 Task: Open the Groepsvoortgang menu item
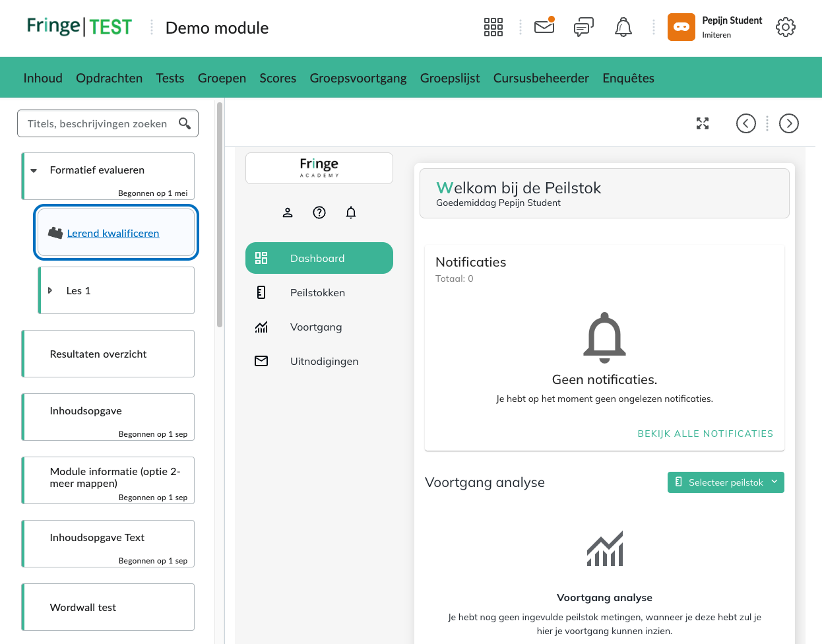358,78
